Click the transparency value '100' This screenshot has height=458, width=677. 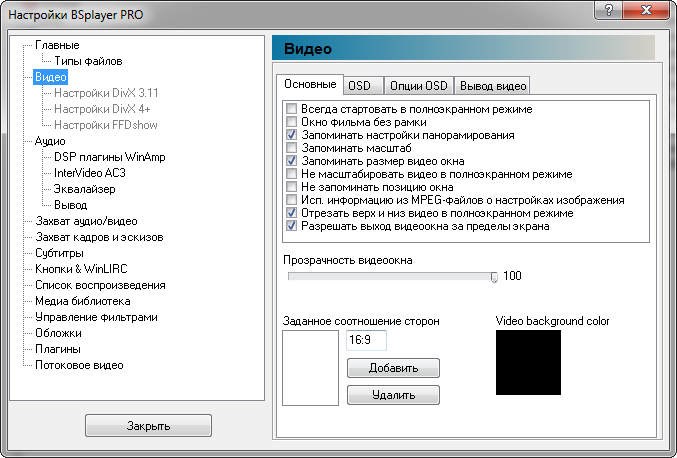coord(512,276)
